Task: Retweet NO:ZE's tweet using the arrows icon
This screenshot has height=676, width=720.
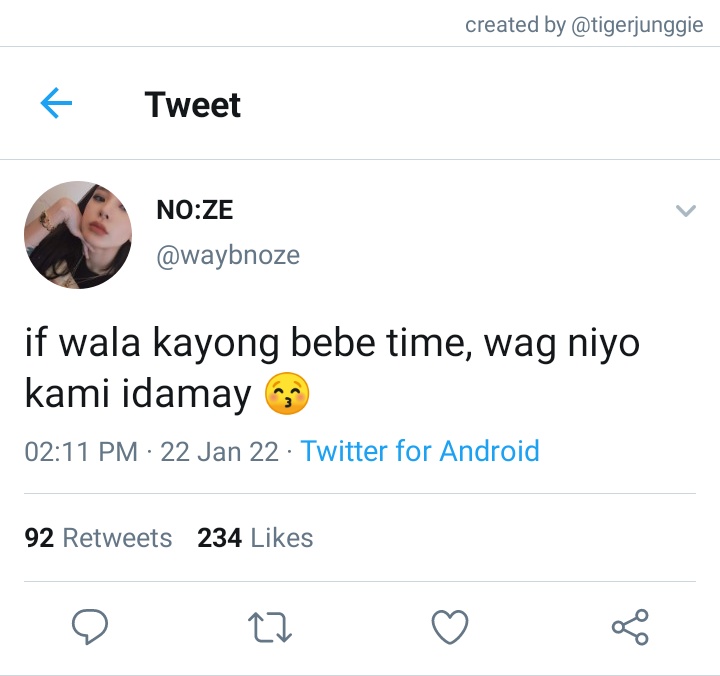Action: (270, 627)
